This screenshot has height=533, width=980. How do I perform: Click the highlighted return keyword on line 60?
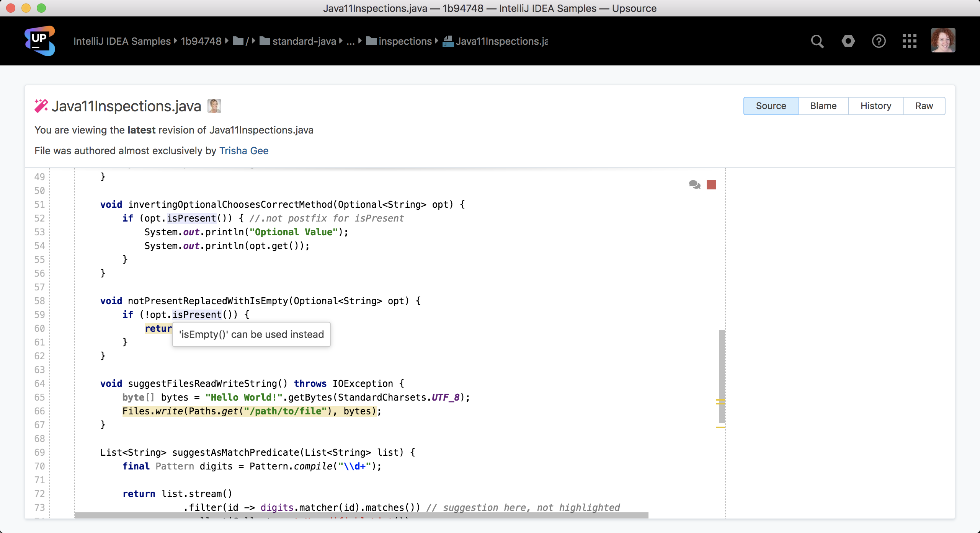[x=158, y=328]
